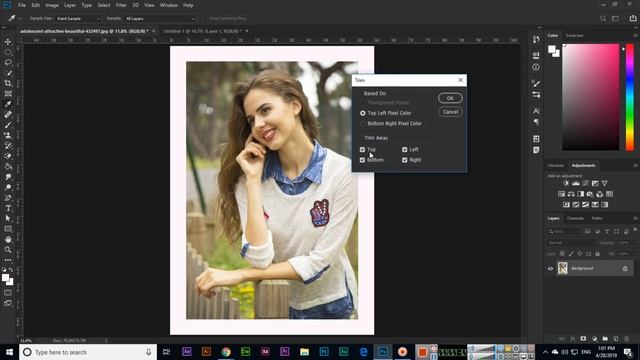The image size is (640, 360).
Task: Select the Eraser tool
Action: [x=8, y=156]
